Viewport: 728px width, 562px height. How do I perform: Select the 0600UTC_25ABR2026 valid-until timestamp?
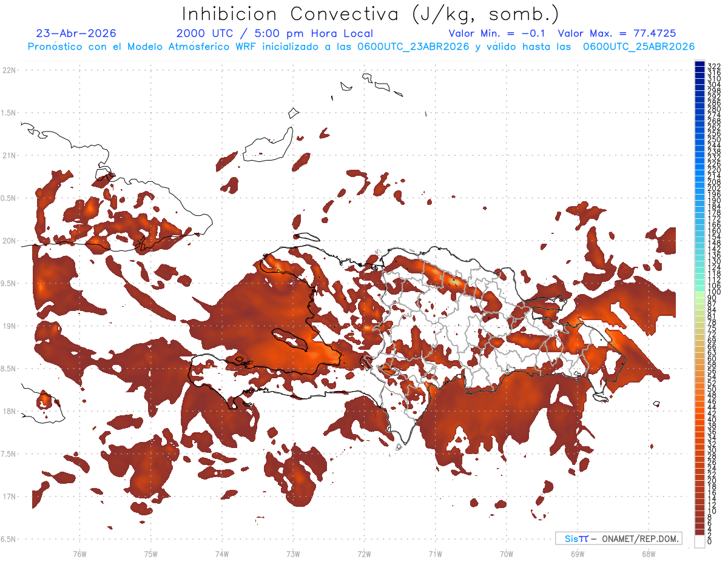pyautogui.click(x=639, y=47)
